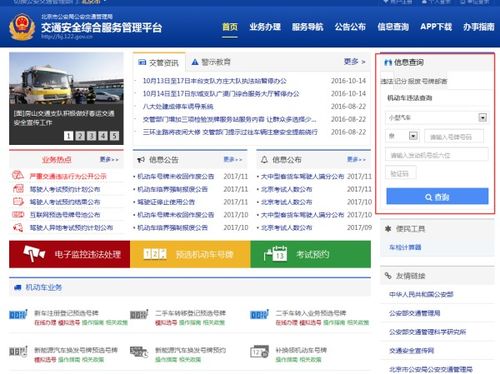Click the police badge logo
This screenshot has width=500, height=374.
(x=22, y=27)
